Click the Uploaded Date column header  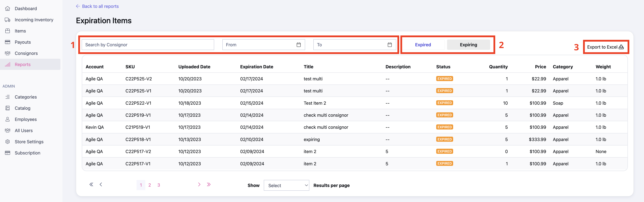194,67
